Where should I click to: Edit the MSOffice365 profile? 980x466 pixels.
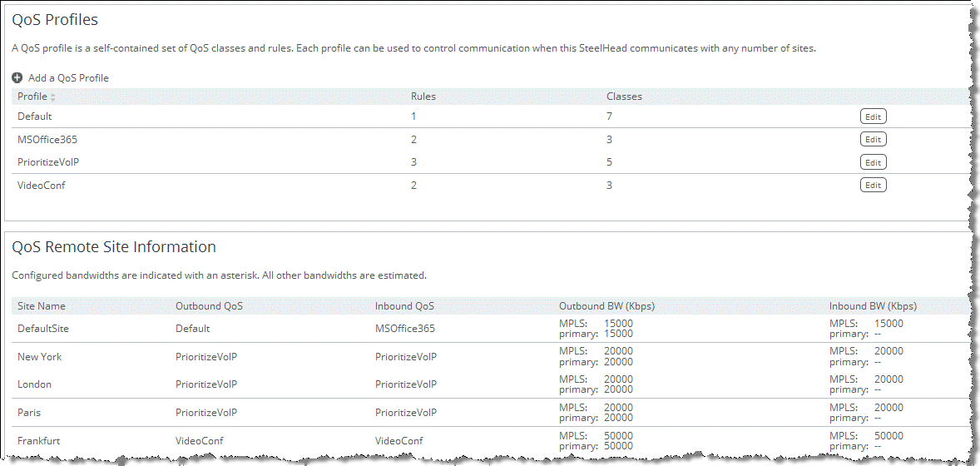pyautogui.click(x=873, y=140)
